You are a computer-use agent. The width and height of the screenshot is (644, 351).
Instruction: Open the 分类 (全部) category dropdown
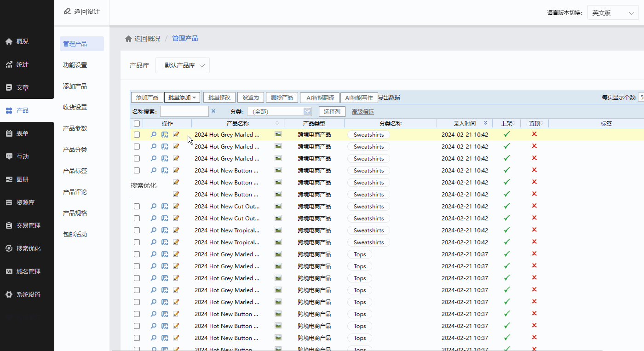[x=280, y=111]
